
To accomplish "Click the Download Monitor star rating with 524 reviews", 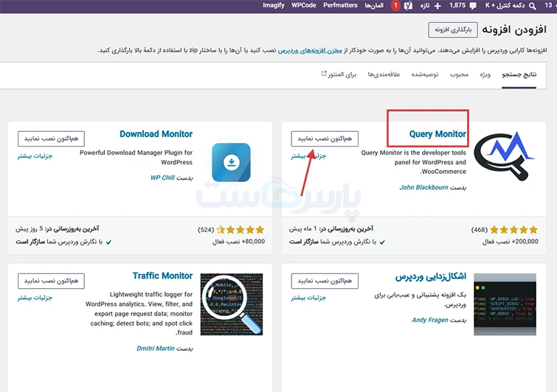I will (x=241, y=230).
